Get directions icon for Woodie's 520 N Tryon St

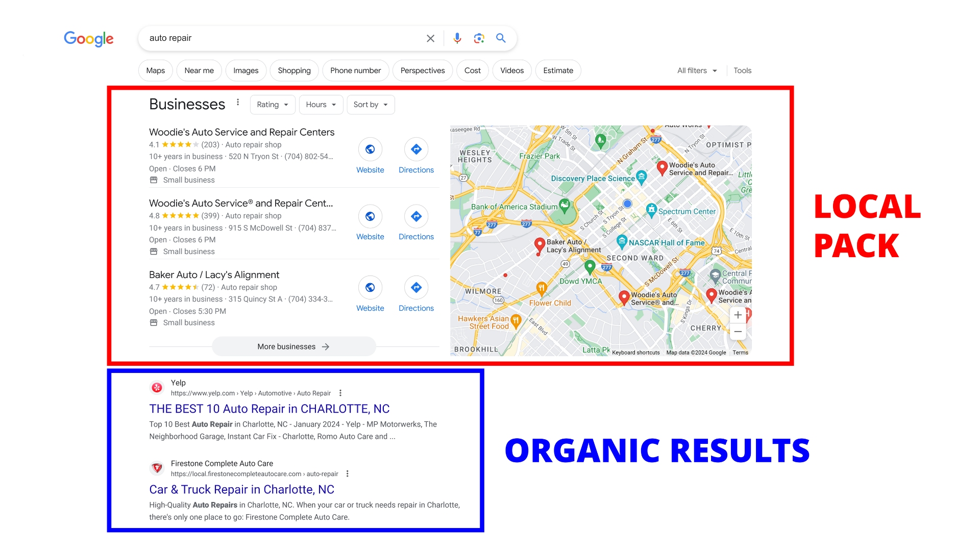tap(416, 149)
